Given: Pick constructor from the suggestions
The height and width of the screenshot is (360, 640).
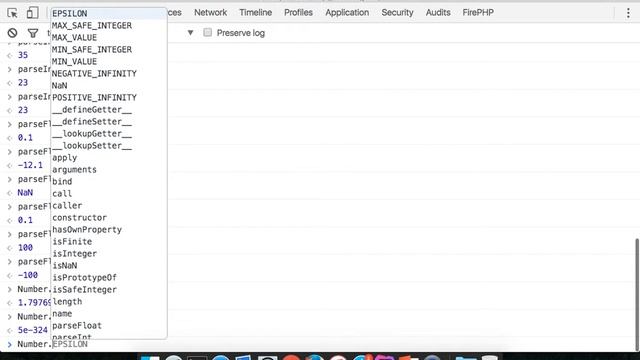Looking at the screenshot, I should pyautogui.click(x=109, y=218).
